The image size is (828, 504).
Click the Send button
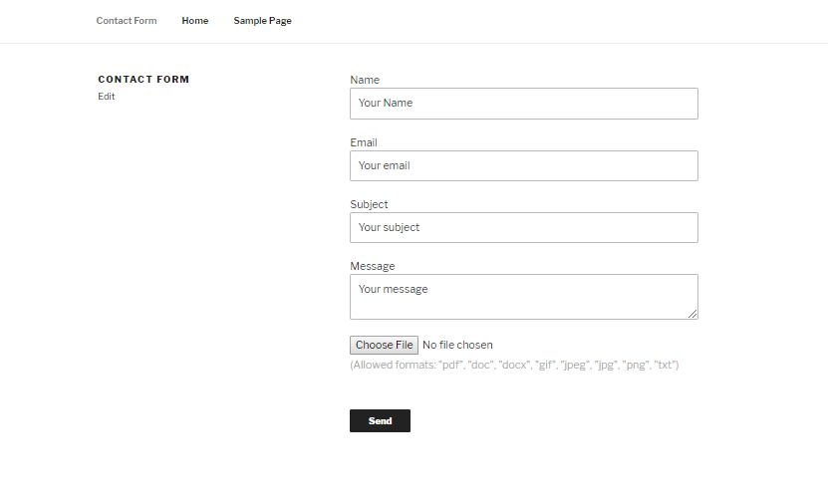(380, 420)
